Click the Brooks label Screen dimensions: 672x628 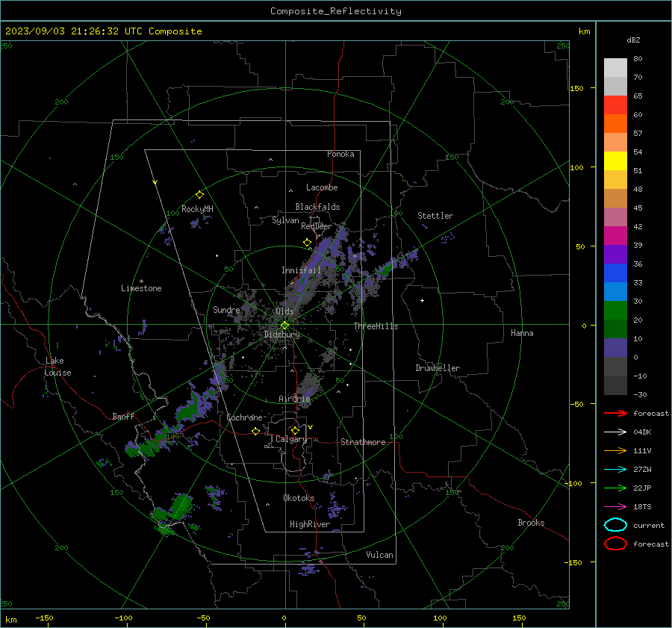point(531,523)
